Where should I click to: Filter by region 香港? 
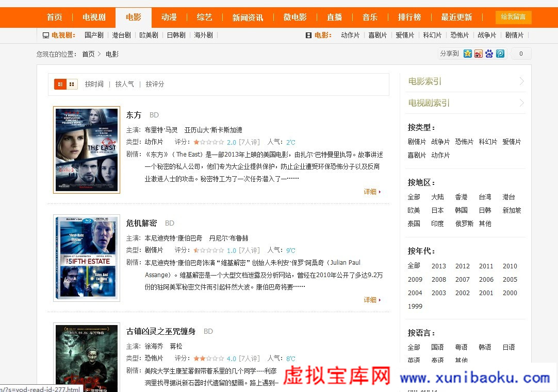point(461,197)
